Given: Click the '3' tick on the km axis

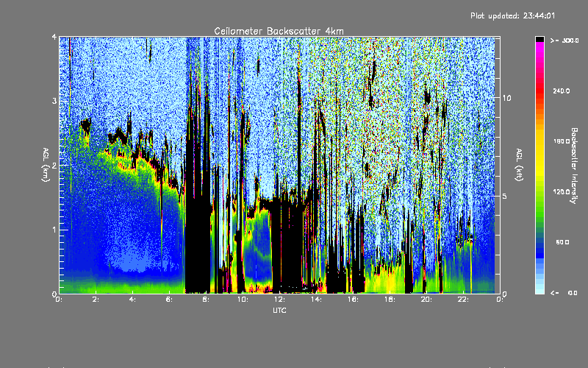Looking at the screenshot, I should tap(54, 101).
